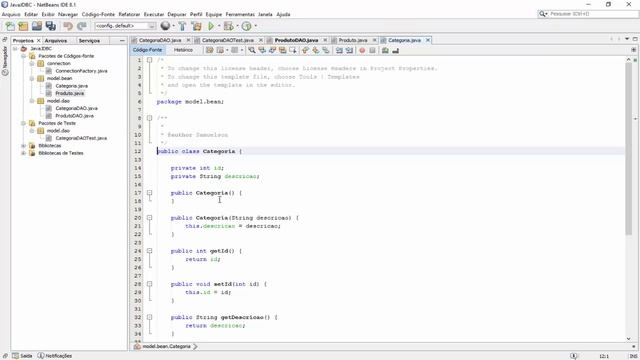Screen dimensions: 640x360
Task: Fold setId method at line 28
Action: pyautogui.click(x=149, y=284)
